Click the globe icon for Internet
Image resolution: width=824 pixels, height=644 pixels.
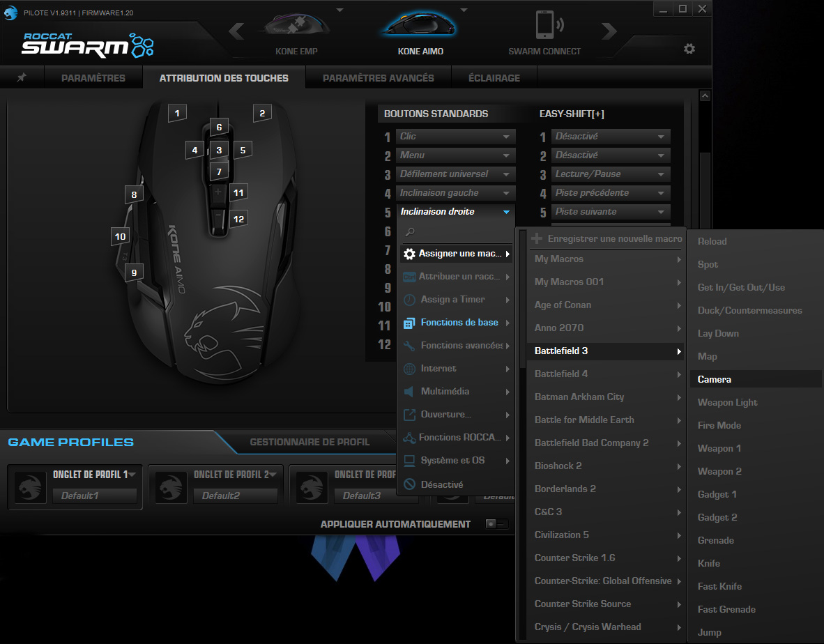coord(409,369)
